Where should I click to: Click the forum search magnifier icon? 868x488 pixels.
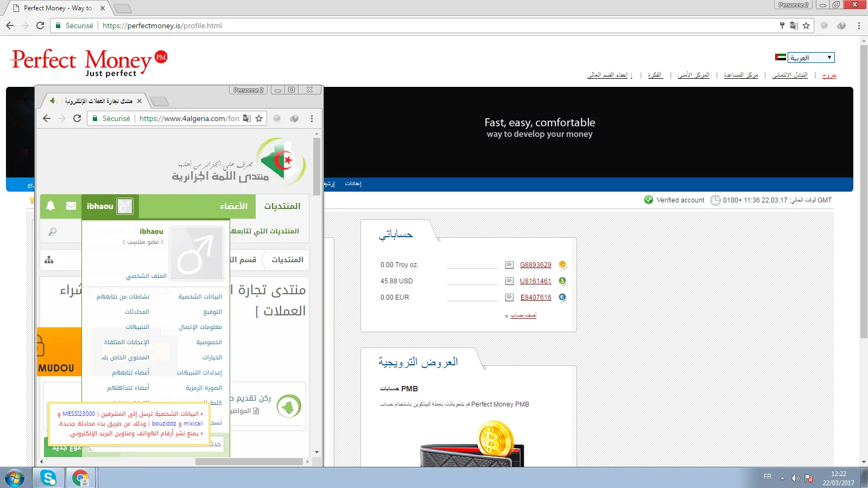[53, 232]
